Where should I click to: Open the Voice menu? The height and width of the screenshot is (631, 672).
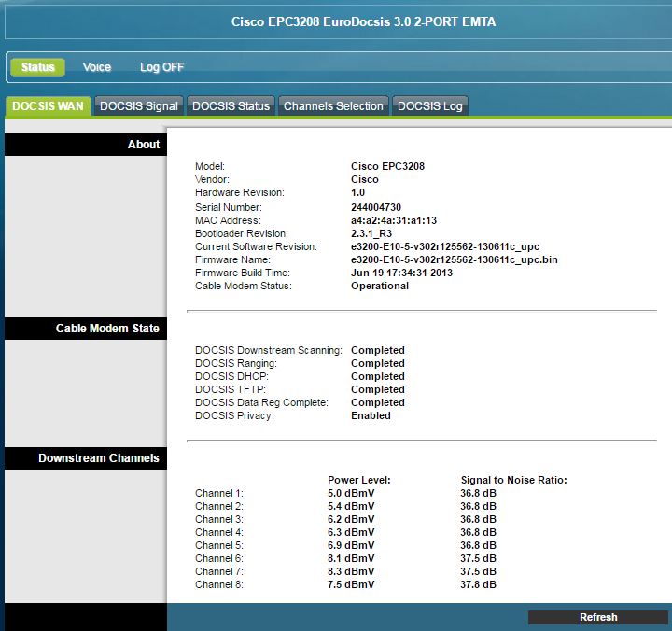click(96, 67)
